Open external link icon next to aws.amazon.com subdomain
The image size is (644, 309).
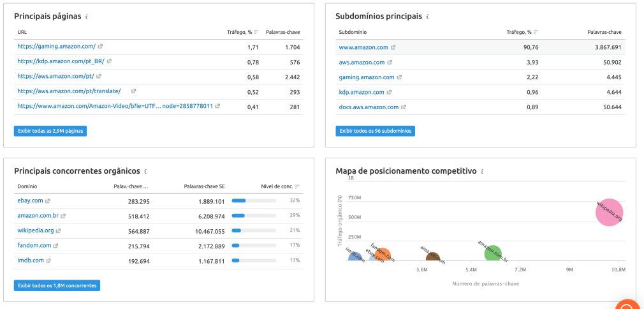pos(390,63)
